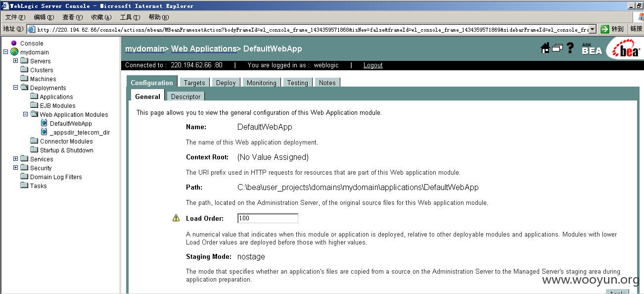Click the Logout link
Viewport: 644px width, 294px height.
(373, 65)
